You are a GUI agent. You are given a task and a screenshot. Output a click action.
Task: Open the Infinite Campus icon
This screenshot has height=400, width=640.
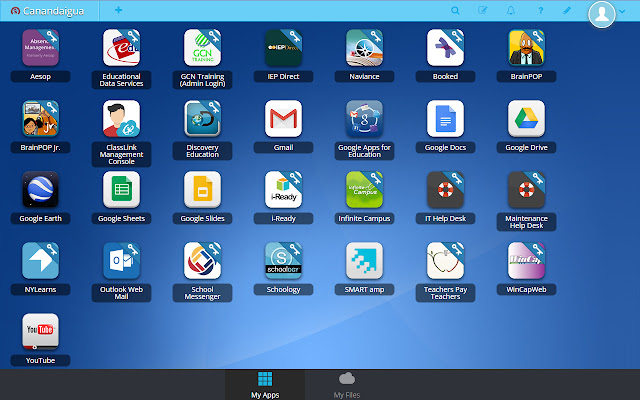364,189
